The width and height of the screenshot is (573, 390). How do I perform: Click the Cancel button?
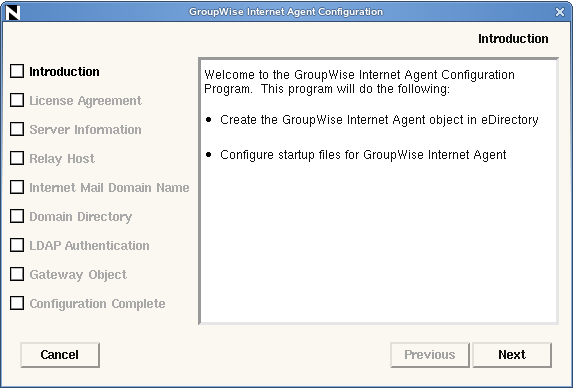point(60,355)
